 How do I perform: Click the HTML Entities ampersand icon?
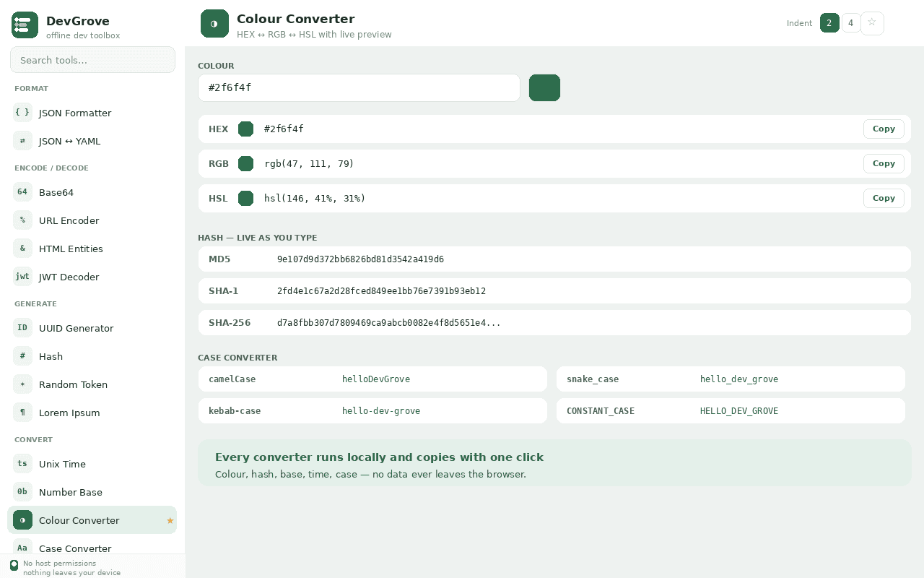(x=22, y=249)
